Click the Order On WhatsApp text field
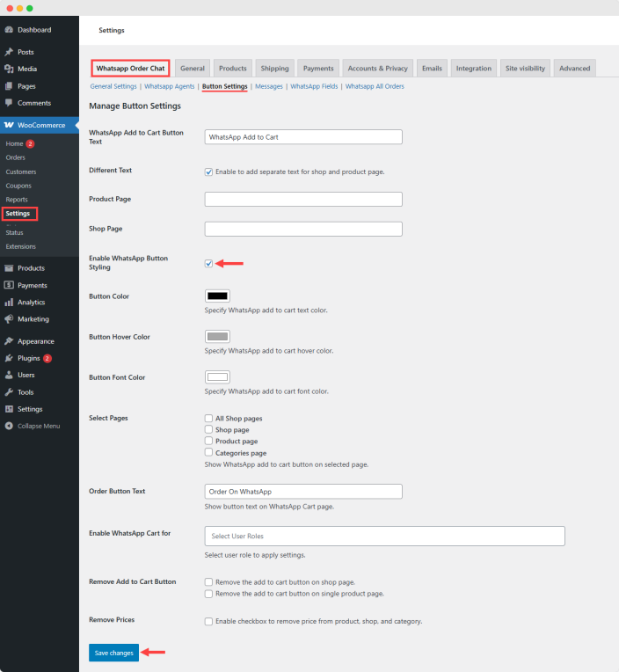Image resolution: width=619 pixels, height=672 pixels. pyautogui.click(x=303, y=492)
